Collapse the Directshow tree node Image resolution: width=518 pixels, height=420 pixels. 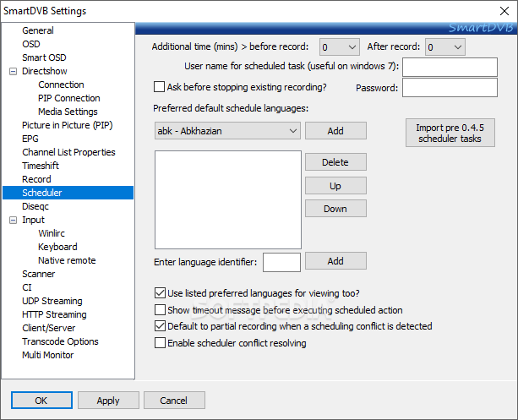pyautogui.click(x=13, y=71)
